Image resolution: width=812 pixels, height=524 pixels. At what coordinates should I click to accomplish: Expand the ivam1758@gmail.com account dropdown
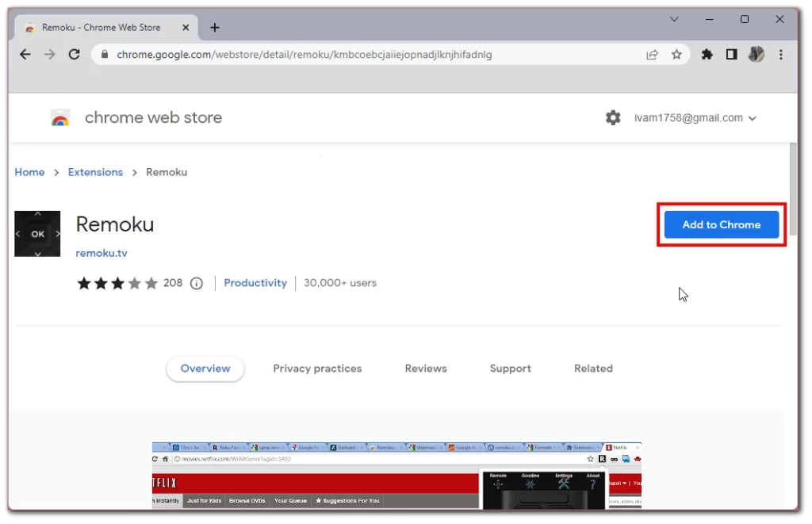pyautogui.click(x=695, y=118)
